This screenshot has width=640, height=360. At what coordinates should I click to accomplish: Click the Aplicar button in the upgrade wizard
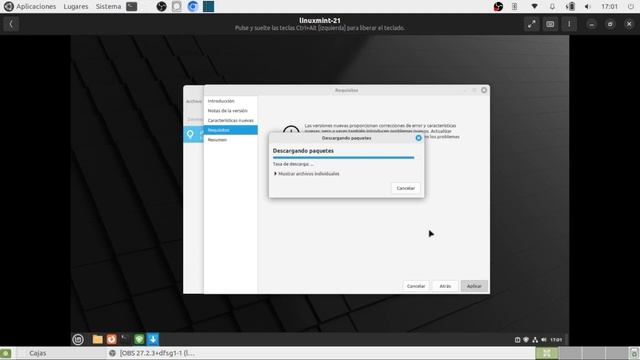[474, 286]
